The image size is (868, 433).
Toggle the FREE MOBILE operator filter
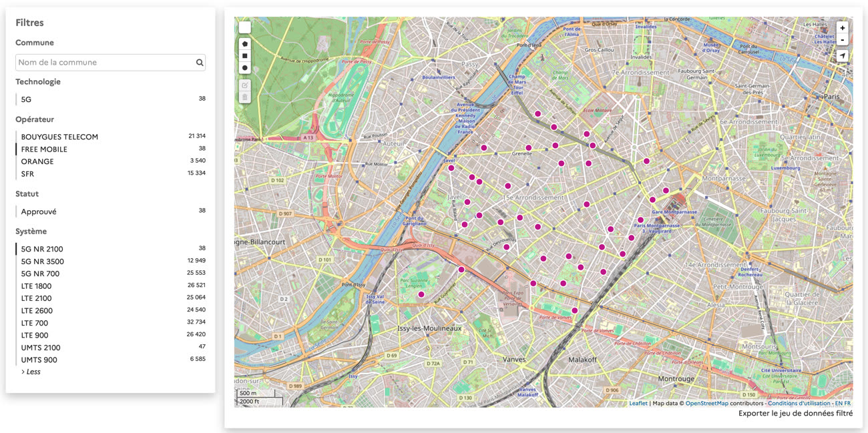[44, 149]
